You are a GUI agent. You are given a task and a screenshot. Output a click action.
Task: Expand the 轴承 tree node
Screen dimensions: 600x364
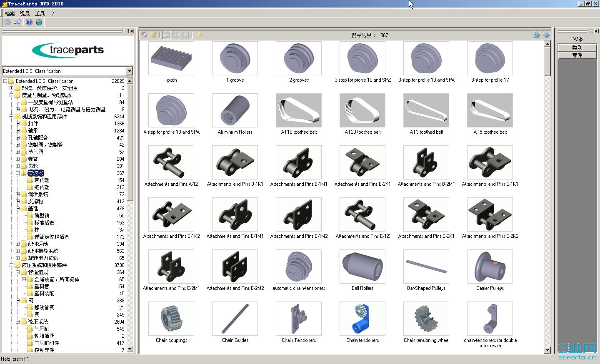click(17, 131)
